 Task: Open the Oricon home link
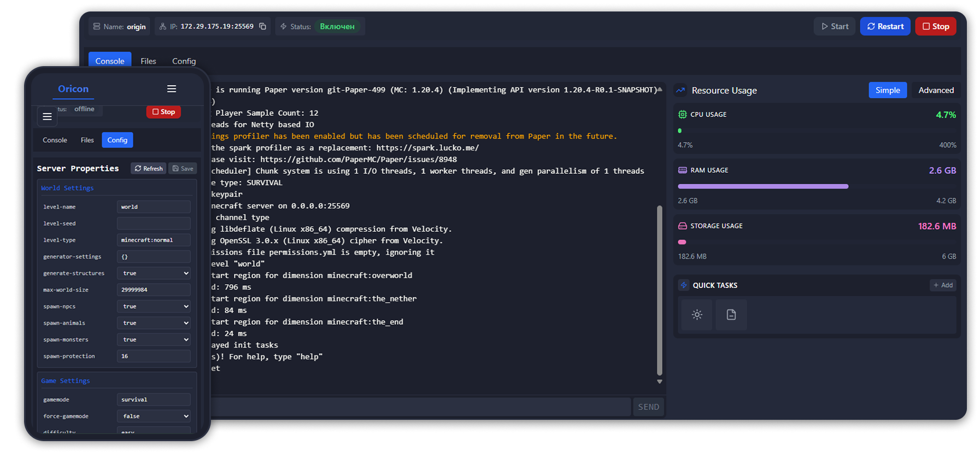coord(73,89)
